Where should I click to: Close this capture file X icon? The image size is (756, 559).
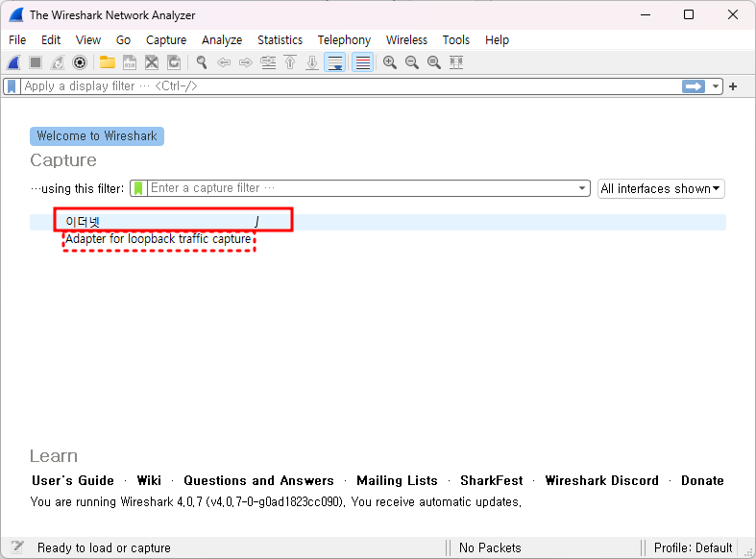[152, 62]
